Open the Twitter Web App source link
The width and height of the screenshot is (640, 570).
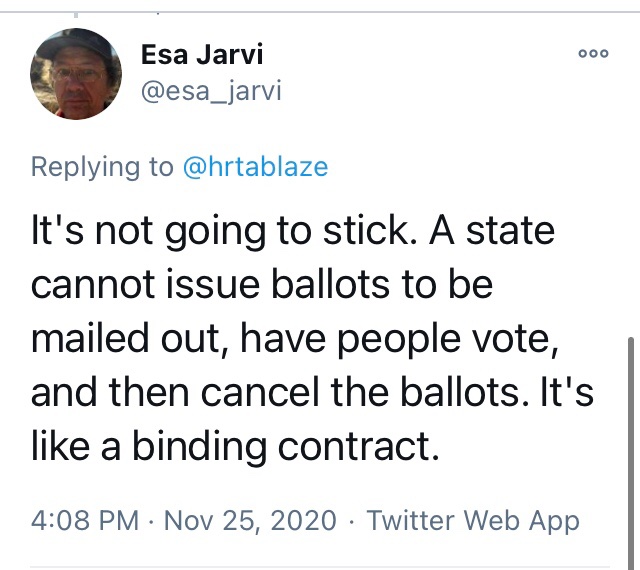pyautogui.click(x=473, y=520)
